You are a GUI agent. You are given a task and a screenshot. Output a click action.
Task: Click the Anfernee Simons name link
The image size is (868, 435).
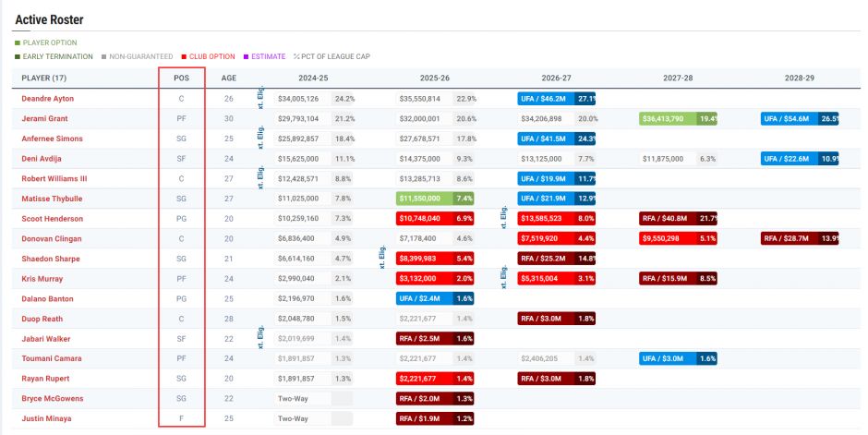pos(52,139)
